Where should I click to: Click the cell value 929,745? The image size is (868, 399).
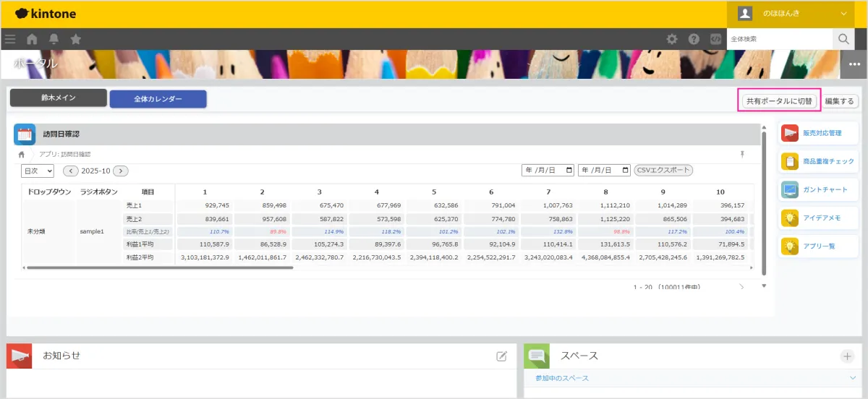point(217,206)
